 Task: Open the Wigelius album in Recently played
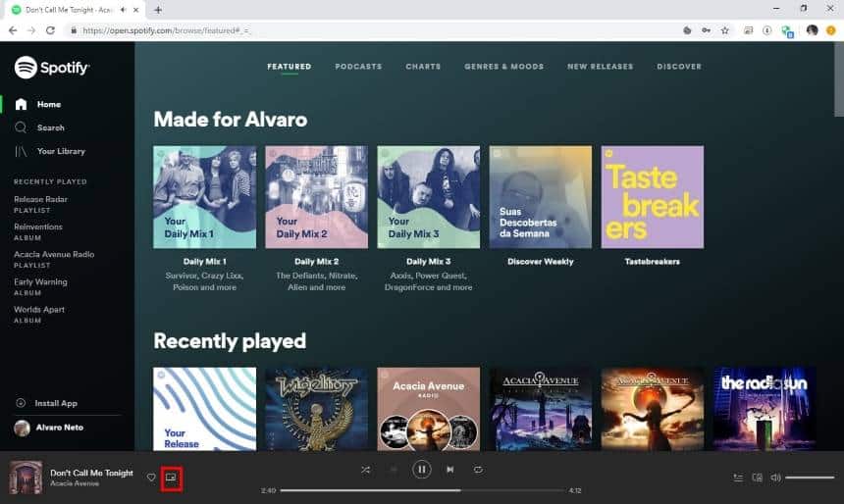point(316,409)
